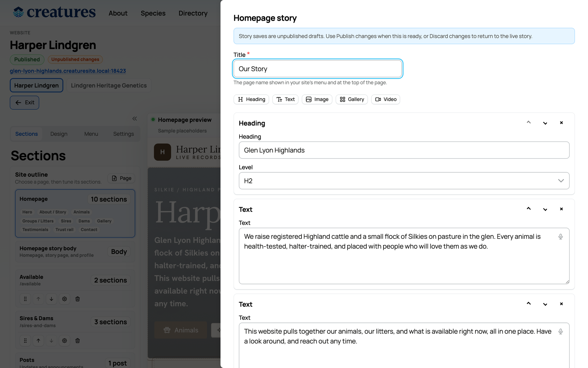Move first Text block down
Viewport: 588px width, 368px height.
click(545, 209)
